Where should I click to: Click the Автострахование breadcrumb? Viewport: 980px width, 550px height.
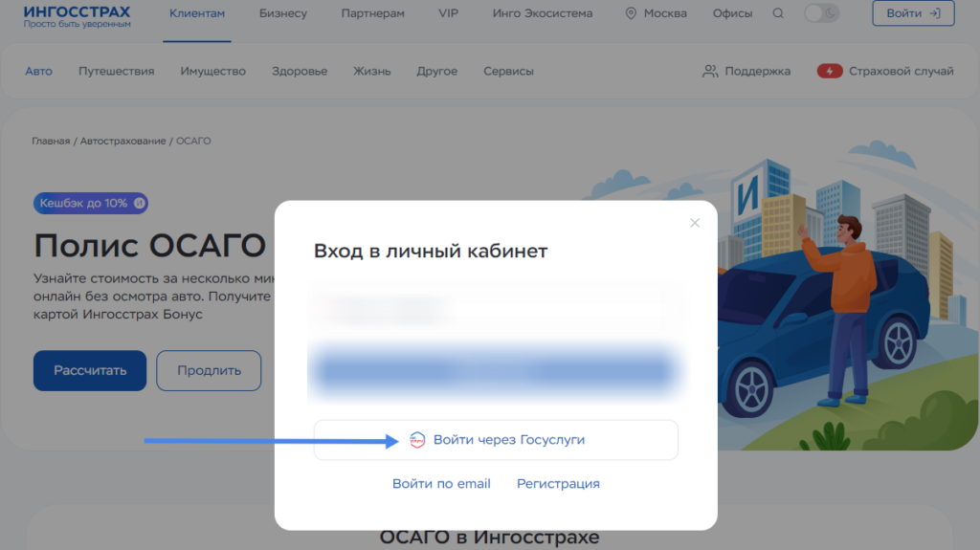tap(122, 142)
